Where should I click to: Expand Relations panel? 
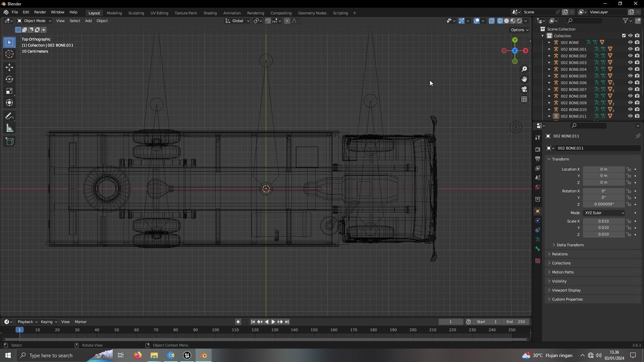point(559,254)
